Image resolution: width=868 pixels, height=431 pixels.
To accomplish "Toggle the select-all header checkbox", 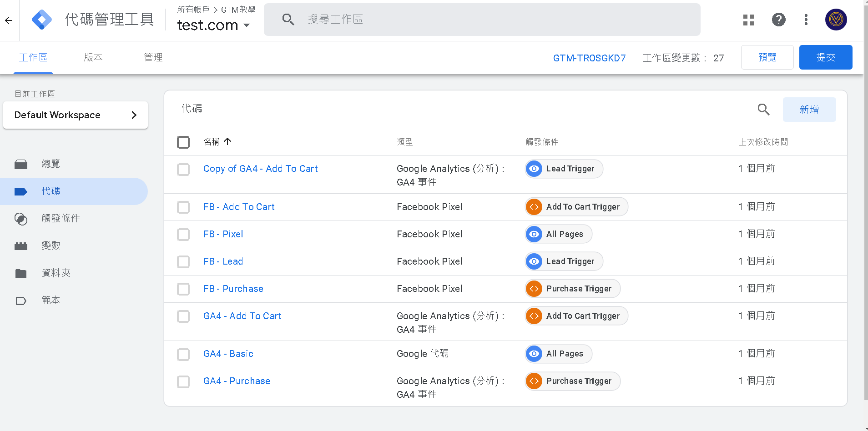I will pos(183,142).
